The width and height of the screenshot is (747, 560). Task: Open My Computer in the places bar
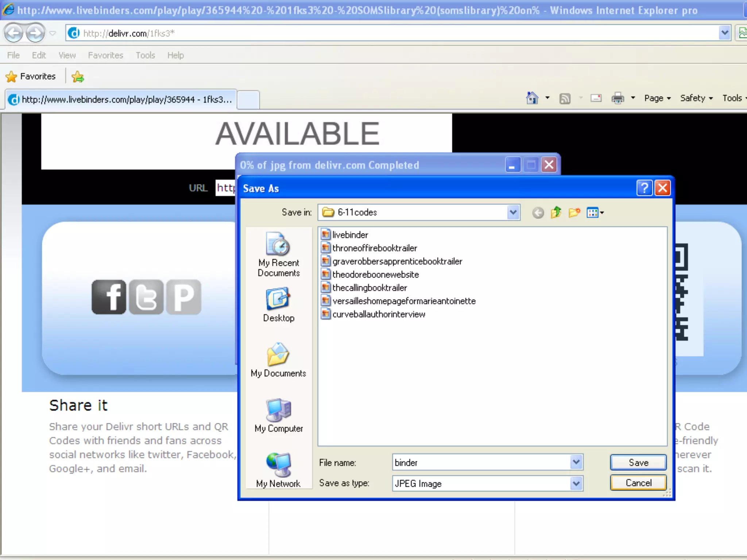click(x=279, y=416)
